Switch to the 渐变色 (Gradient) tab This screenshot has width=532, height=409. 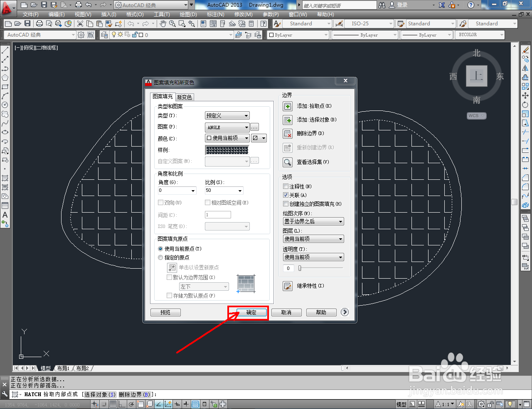tap(185, 97)
